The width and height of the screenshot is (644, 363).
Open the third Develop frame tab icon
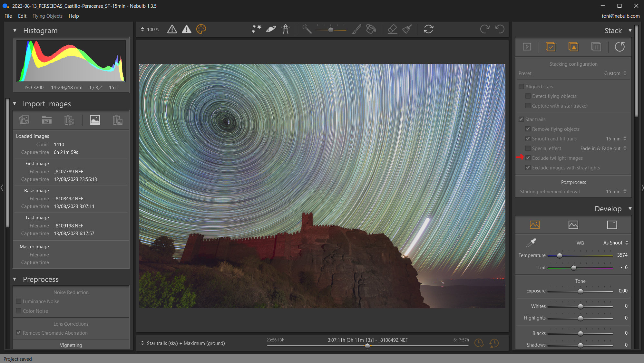coord(612,225)
